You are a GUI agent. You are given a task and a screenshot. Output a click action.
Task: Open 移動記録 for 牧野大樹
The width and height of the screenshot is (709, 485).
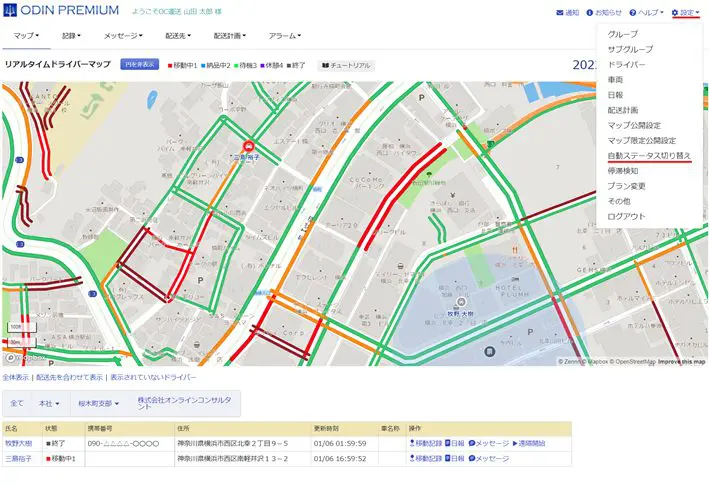tap(426, 442)
